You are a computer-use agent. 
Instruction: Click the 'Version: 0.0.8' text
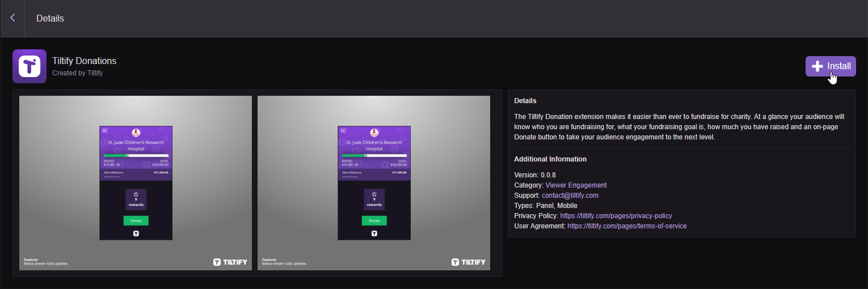click(x=535, y=175)
